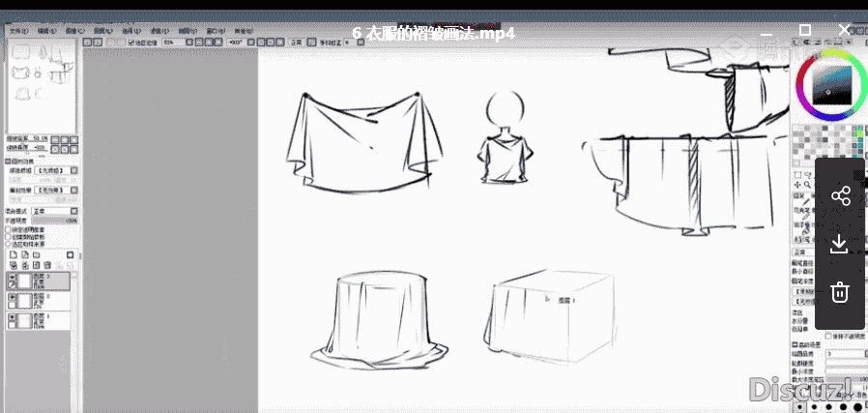868x413 pixels.
Task: Rotate view counterclockwise in navigator
Action: (x=55, y=150)
